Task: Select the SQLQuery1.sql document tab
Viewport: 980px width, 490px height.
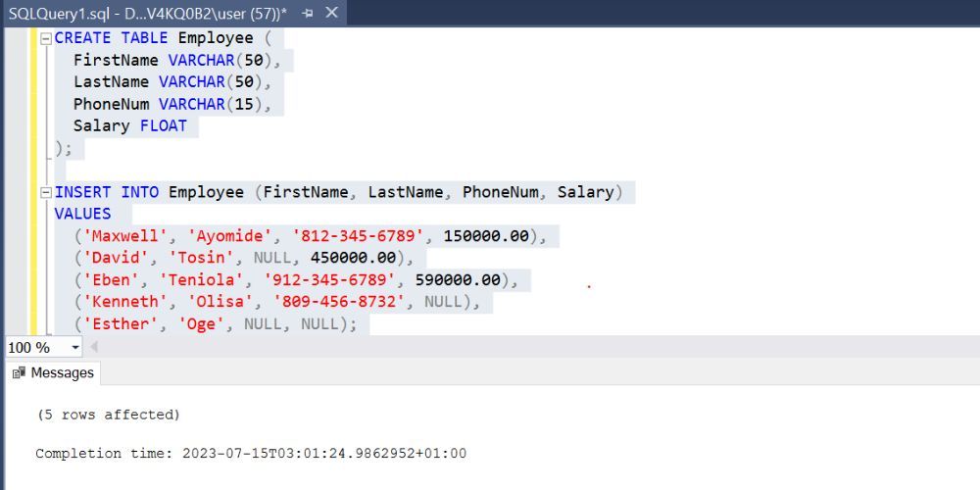Action: pos(147,13)
